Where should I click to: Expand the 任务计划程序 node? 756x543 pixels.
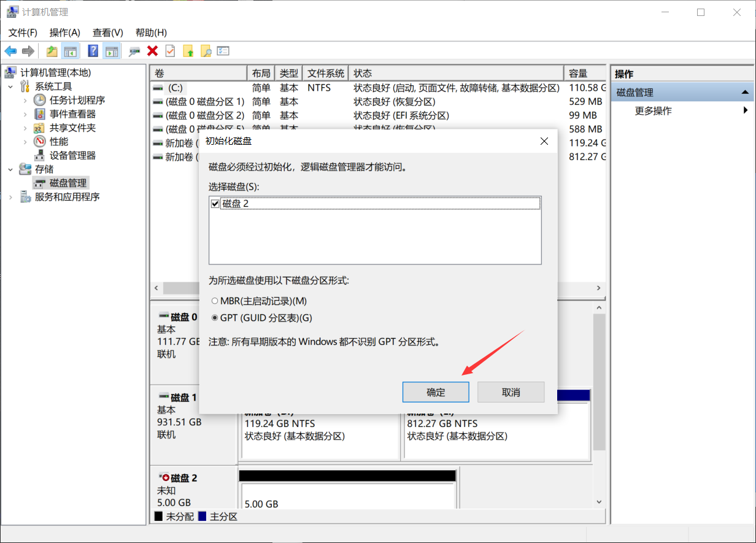(25, 100)
